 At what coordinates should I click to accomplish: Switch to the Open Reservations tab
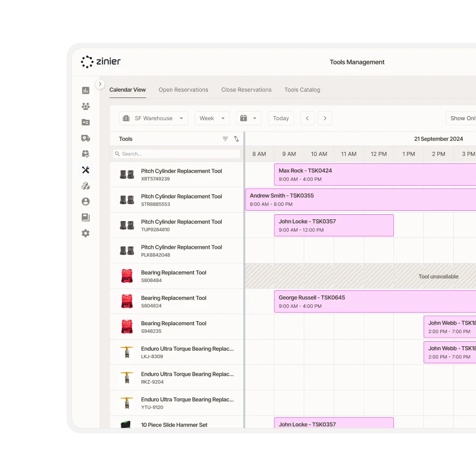pyautogui.click(x=184, y=90)
